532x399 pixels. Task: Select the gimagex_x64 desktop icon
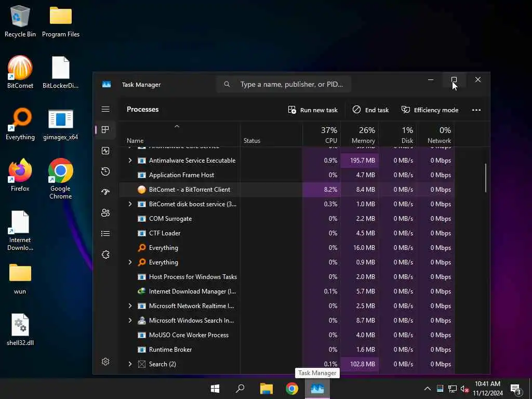tap(61, 124)
